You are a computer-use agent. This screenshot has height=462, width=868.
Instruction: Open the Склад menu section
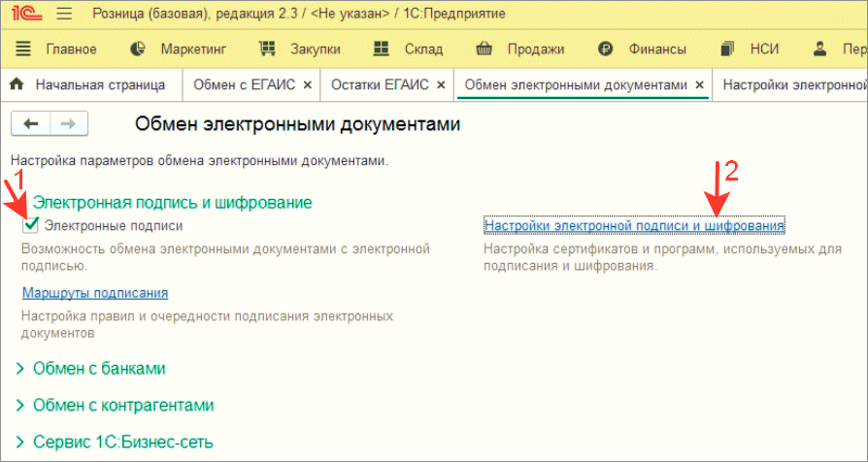424,49
